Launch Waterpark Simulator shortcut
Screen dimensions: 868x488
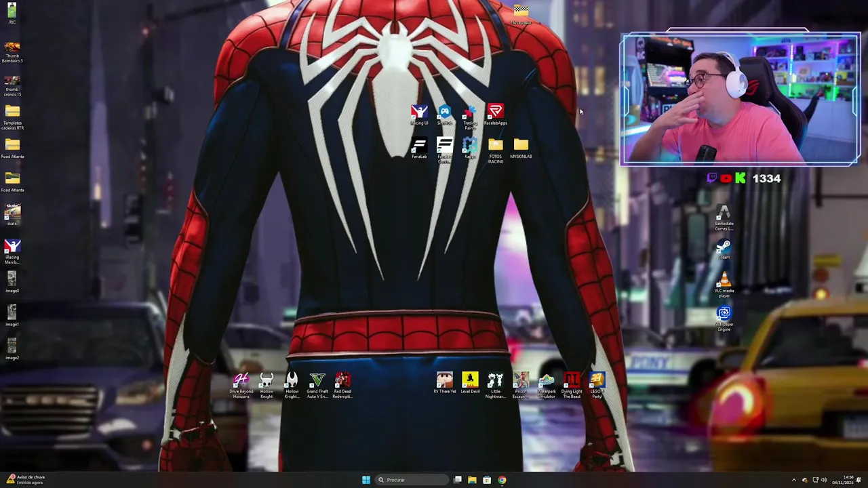546,386
